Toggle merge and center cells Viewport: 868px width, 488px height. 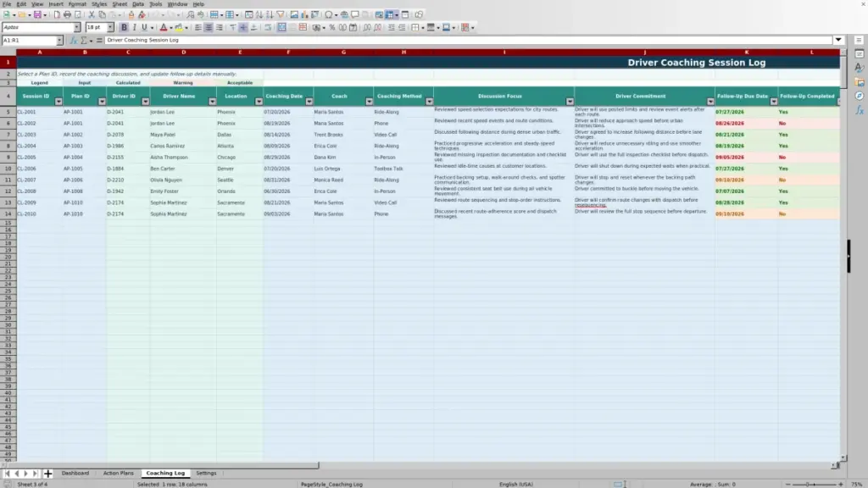tap(281, 27)
